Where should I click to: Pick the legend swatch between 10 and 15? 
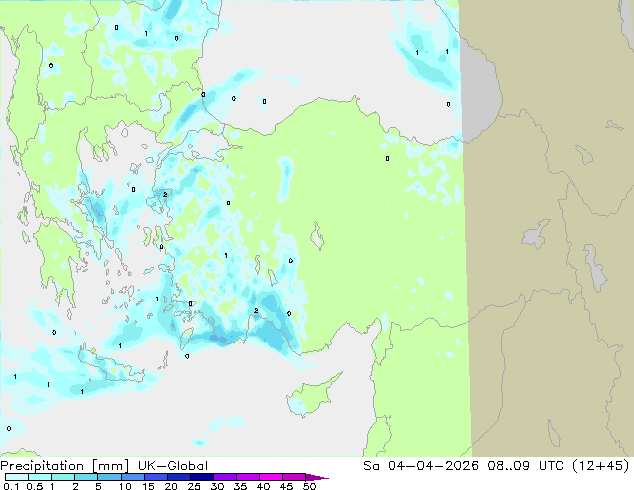(132, 477)
